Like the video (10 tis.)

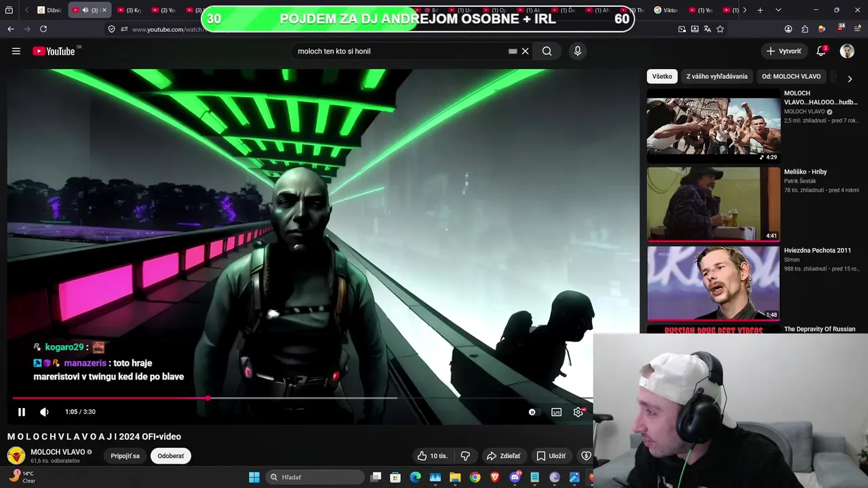[x=432, y=456]
